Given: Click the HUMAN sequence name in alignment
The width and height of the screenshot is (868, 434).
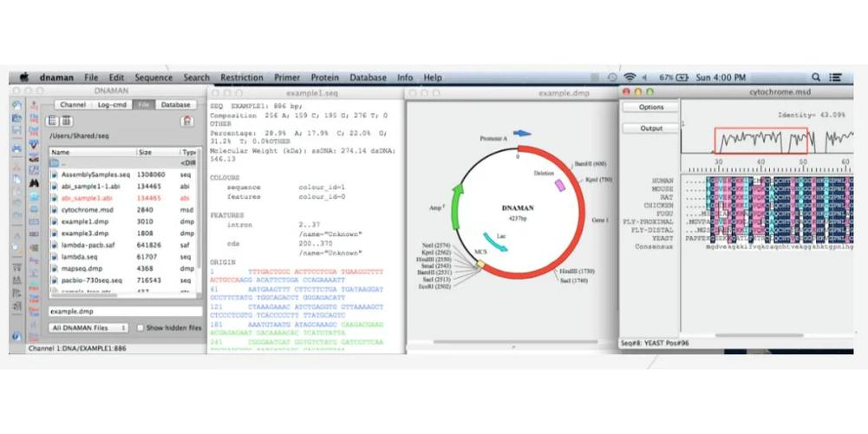Looking at the screenshot, I should [x=662, y=181].
